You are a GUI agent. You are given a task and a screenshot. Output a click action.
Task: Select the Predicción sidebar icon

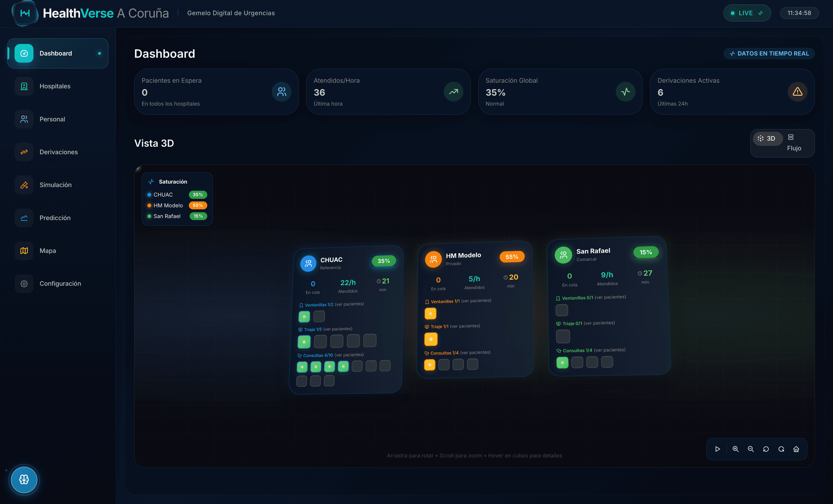24,218
